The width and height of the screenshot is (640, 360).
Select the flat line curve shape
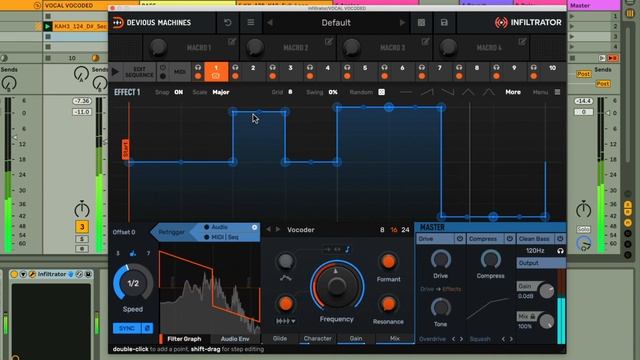[406, 92]
